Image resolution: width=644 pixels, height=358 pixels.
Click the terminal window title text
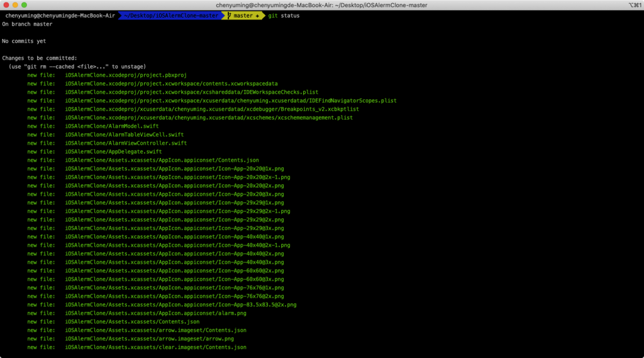pyautogui.click(x=321, y=5)
